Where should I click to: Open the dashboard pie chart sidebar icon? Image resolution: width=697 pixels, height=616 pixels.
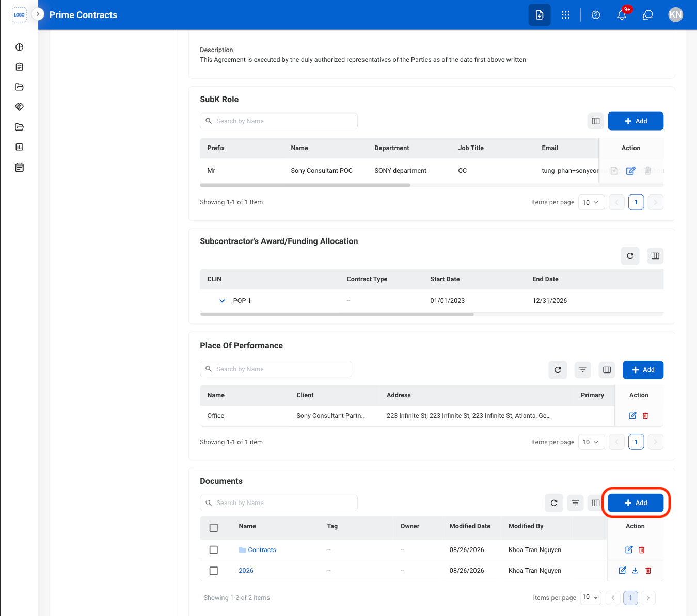(x=20, y=47)
